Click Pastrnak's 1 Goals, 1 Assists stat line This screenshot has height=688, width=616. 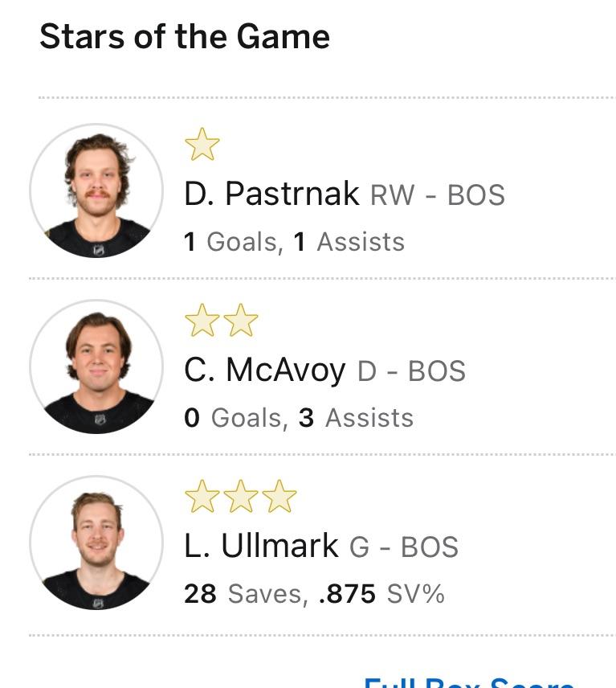pyautogui.click(x=294, y=242)
